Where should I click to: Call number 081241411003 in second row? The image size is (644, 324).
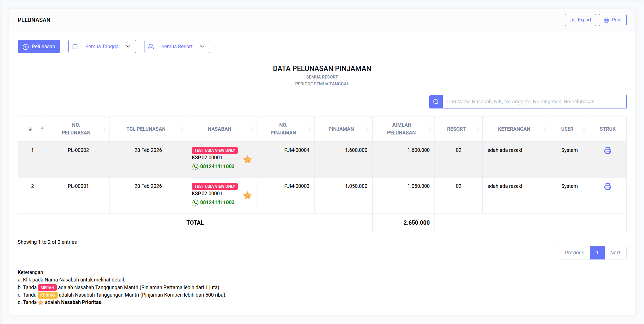pyautogui.click(x=218, y=202)
